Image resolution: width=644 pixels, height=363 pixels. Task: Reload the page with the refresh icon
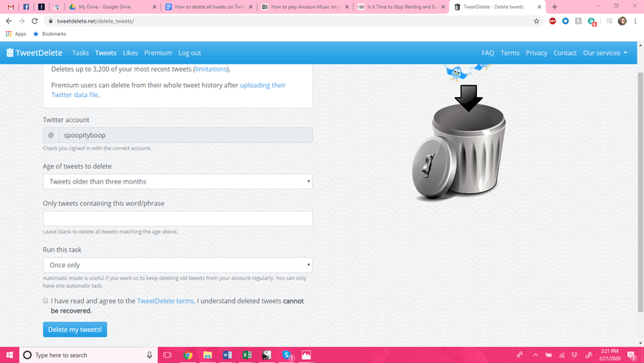(x=35, y=21)
